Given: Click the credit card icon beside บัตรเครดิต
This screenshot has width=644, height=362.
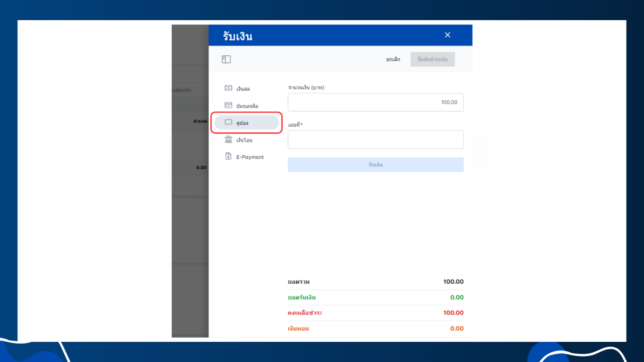Looking at the screenshot, I should [x=228, y=105].
